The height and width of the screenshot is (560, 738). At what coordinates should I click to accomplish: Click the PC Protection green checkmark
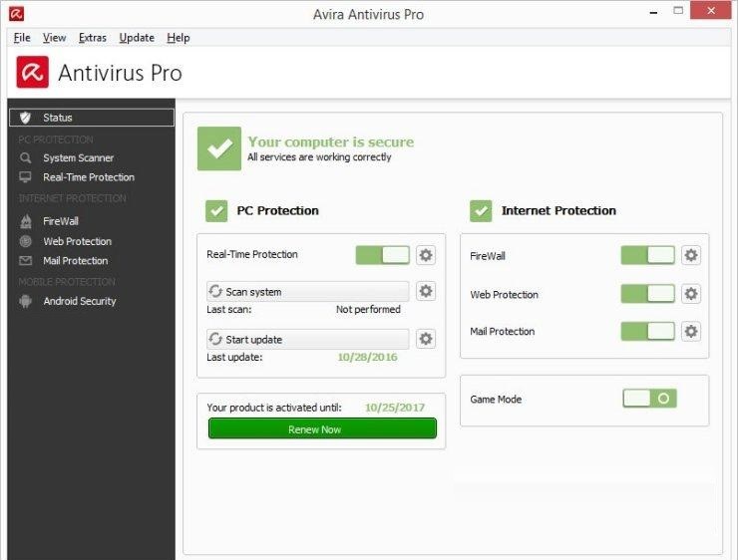pyautogui.click(x=216, y=210)
